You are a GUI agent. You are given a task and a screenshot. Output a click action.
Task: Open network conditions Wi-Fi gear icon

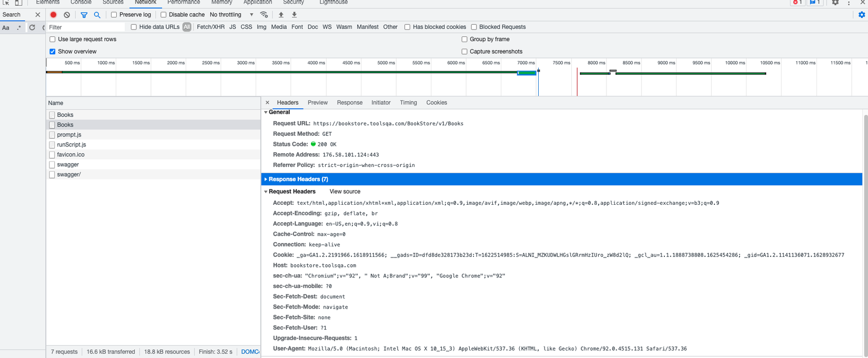click(264, 15)
